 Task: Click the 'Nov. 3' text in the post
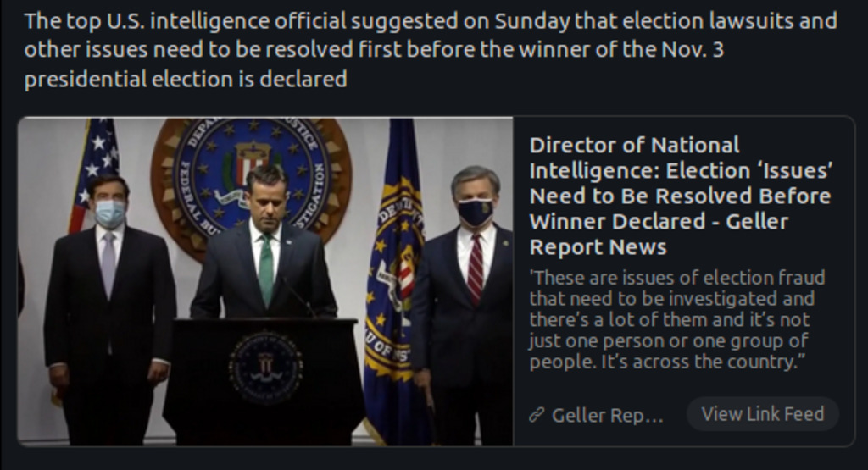point(691,50)
